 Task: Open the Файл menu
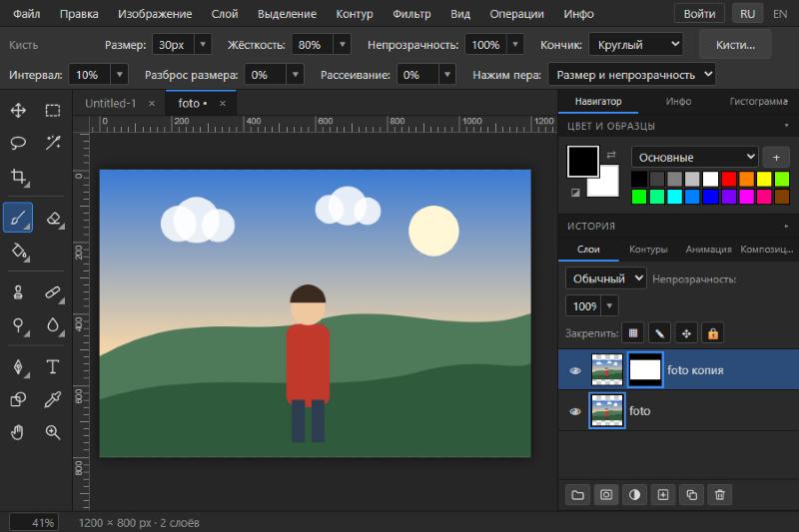27,14
